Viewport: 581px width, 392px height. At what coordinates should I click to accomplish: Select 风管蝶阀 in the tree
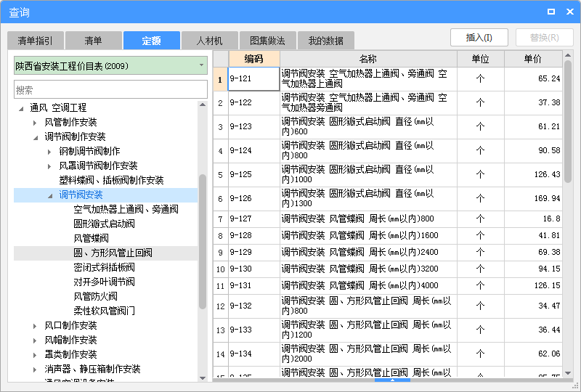[x=91, y=238]
